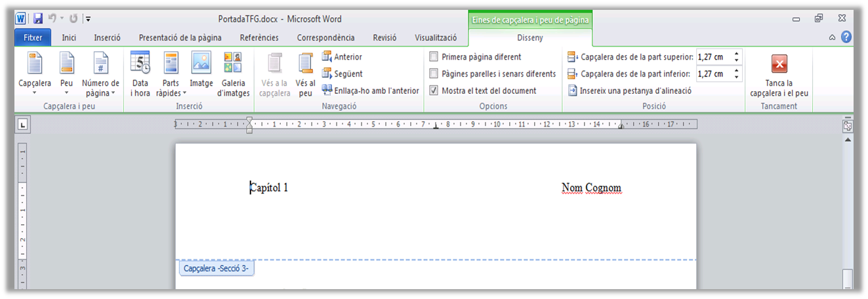
Task: Open Customize Quick Access Toolbar dropdown
Action: tap(89, 20)
